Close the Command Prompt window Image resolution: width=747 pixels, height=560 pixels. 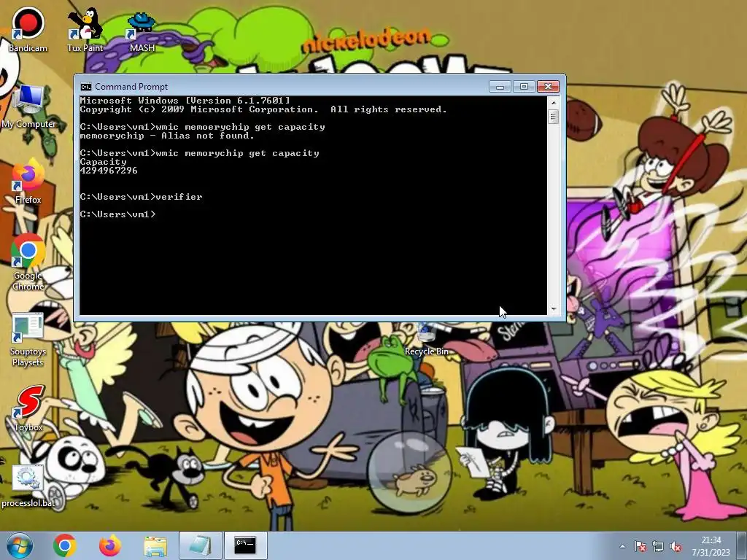click(548, 87)
